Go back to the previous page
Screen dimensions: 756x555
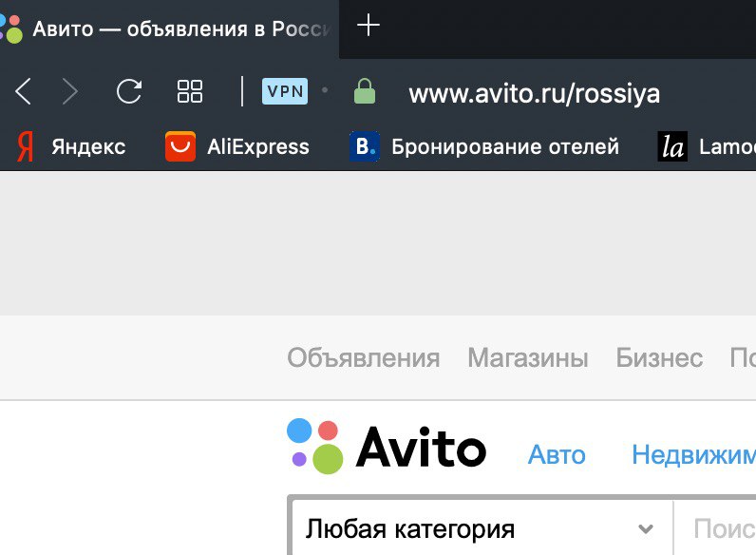[x=23, y=91]
